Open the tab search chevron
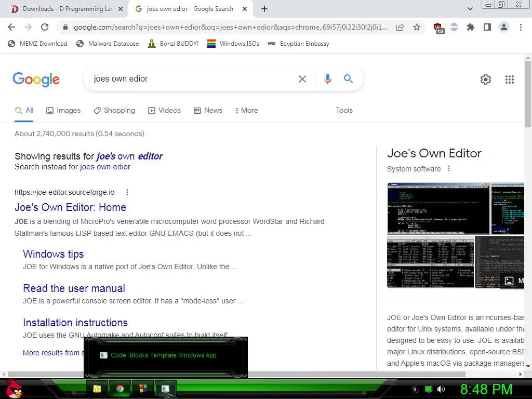The image size is (532, 399). coord(470,9)
